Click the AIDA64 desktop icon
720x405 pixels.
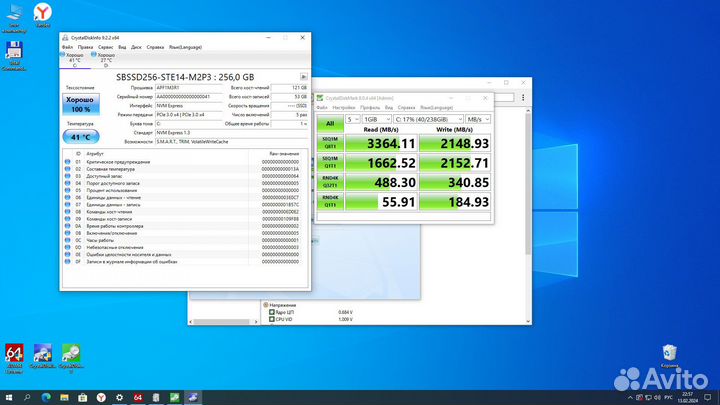15,355
